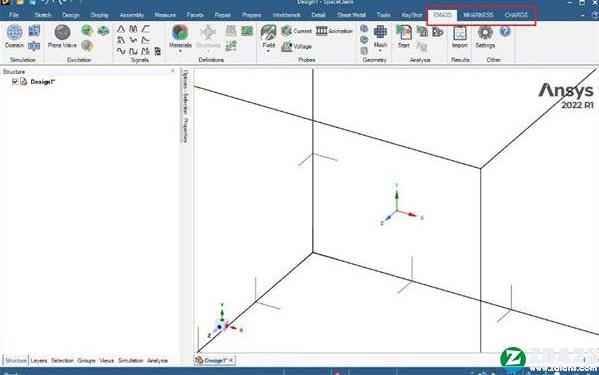Open the Groups bottom panel tab

click(86, 360)
